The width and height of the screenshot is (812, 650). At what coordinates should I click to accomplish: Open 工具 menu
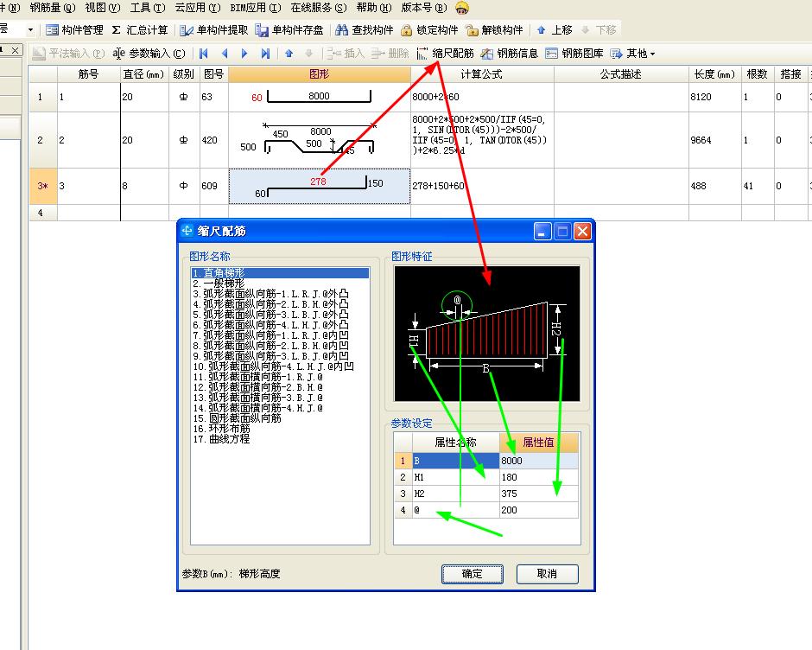point(148,8)
